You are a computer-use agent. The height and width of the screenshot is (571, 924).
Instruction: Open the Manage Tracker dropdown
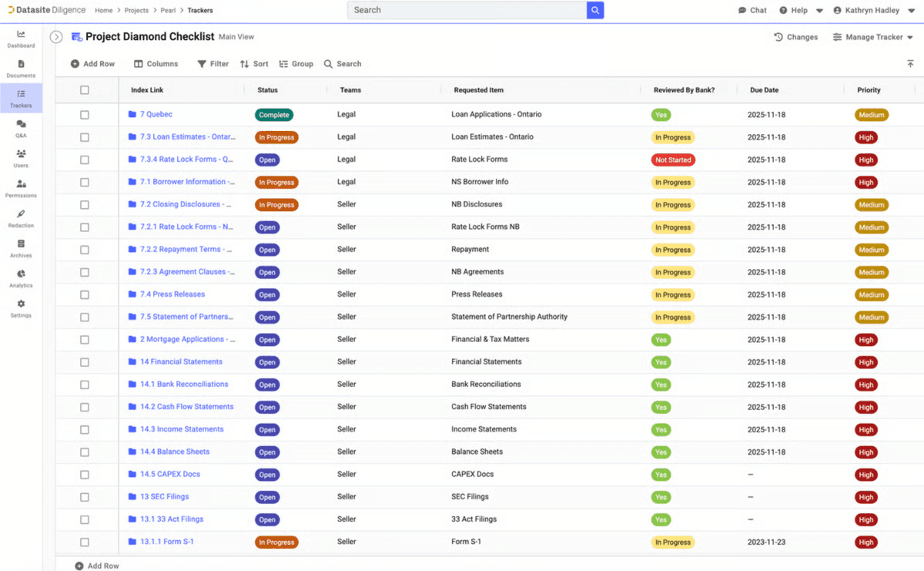[x=872, y=36]
